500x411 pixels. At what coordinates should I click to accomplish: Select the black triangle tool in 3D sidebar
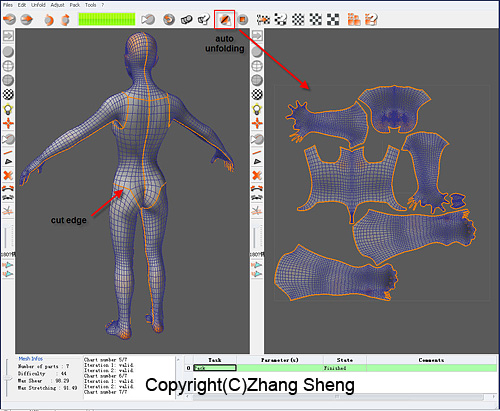pos(8,162)
